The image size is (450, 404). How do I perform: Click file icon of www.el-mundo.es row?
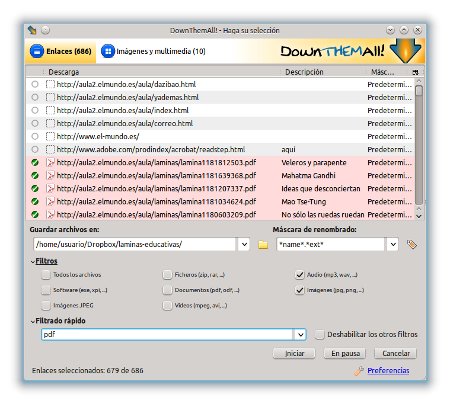point(50,136)
